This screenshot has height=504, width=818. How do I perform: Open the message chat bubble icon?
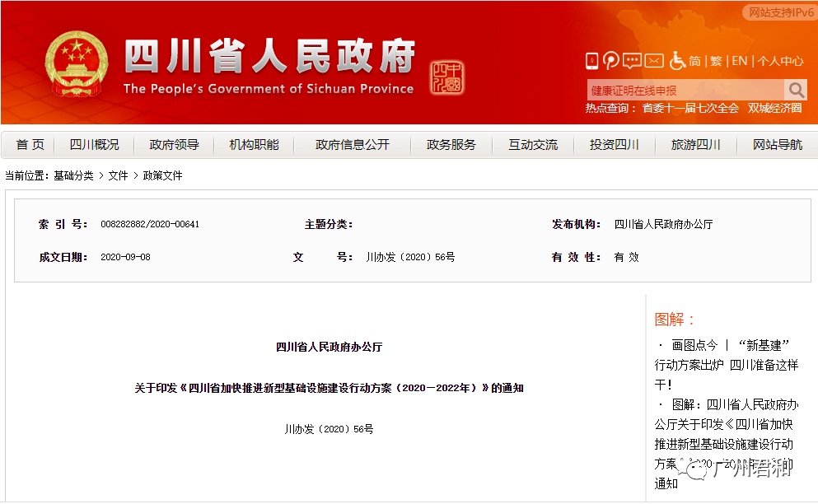click(632, 61)
